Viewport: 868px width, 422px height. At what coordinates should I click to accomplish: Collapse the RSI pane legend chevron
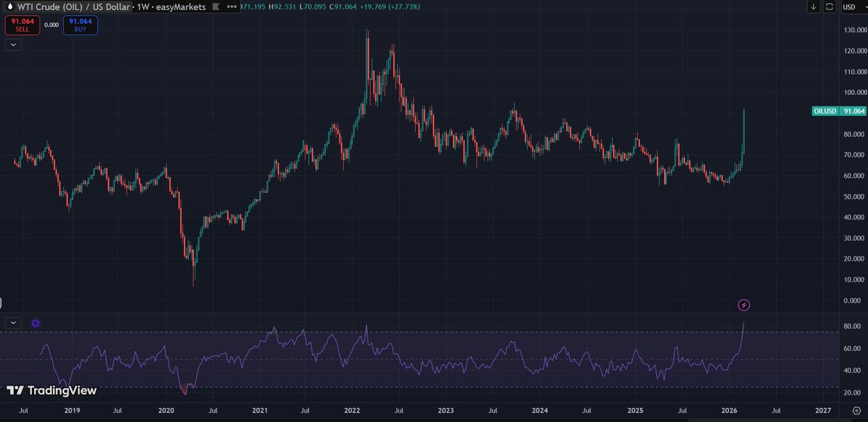12,322
